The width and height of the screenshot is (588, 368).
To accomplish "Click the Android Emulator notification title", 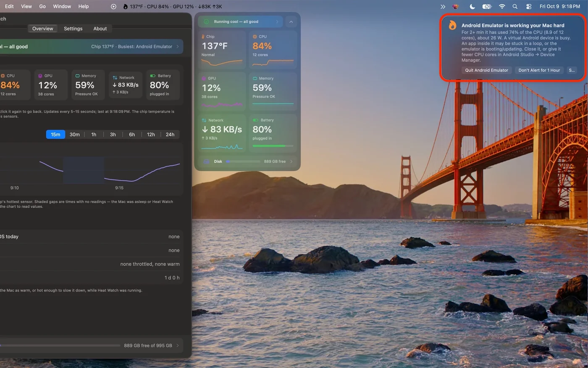I will 513,25.
